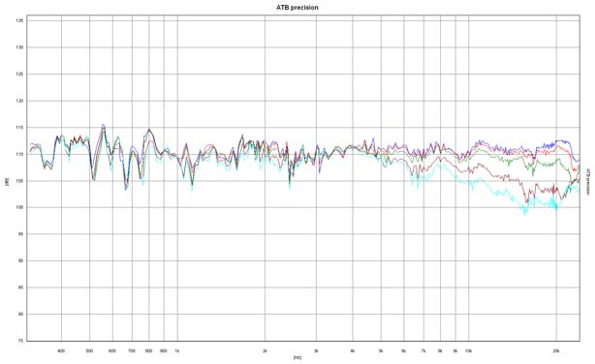
Task: Click the 900 frequency axis label
Action: (x=164, y=351)
